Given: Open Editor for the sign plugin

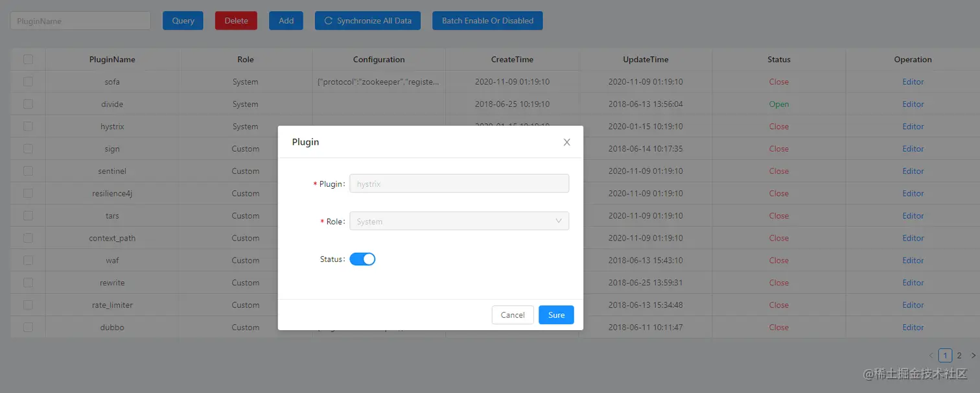Looking at the screenshot, I should (913, 149).
